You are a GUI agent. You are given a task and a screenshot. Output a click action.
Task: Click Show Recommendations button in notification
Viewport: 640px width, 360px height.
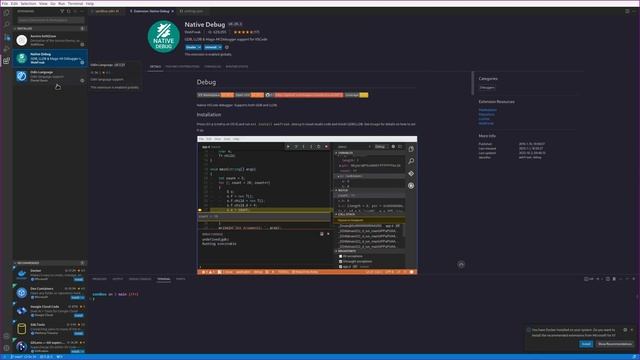(x=615, y=344)
